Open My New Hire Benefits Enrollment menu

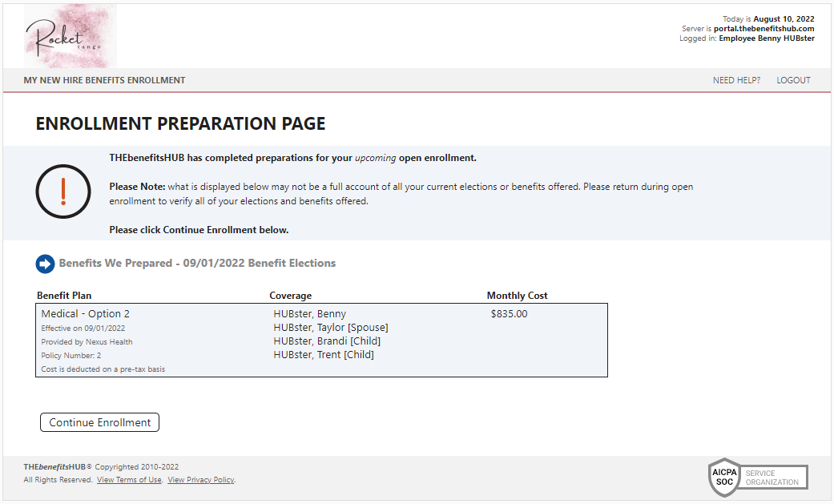104,80
